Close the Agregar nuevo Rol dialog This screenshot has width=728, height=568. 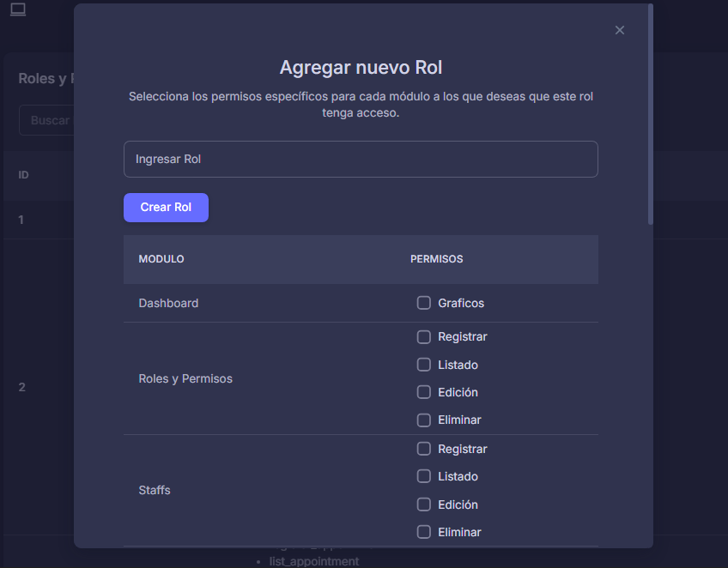(620, 30)
